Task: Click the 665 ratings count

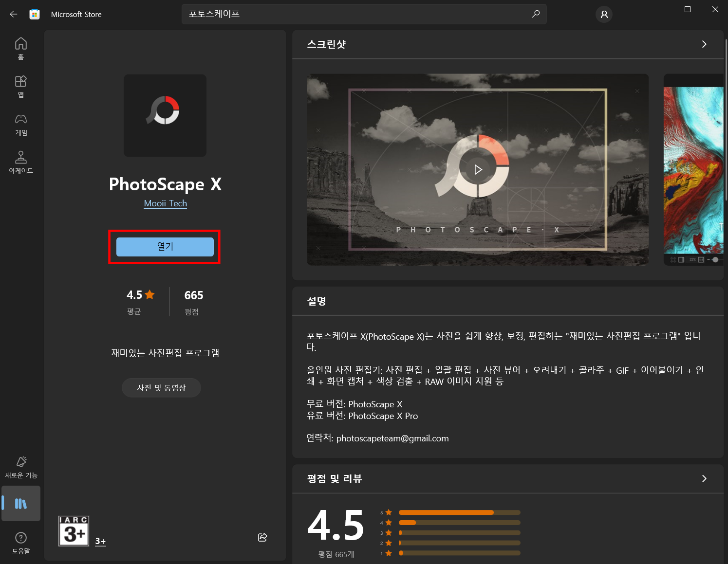Action: (194, 295)
